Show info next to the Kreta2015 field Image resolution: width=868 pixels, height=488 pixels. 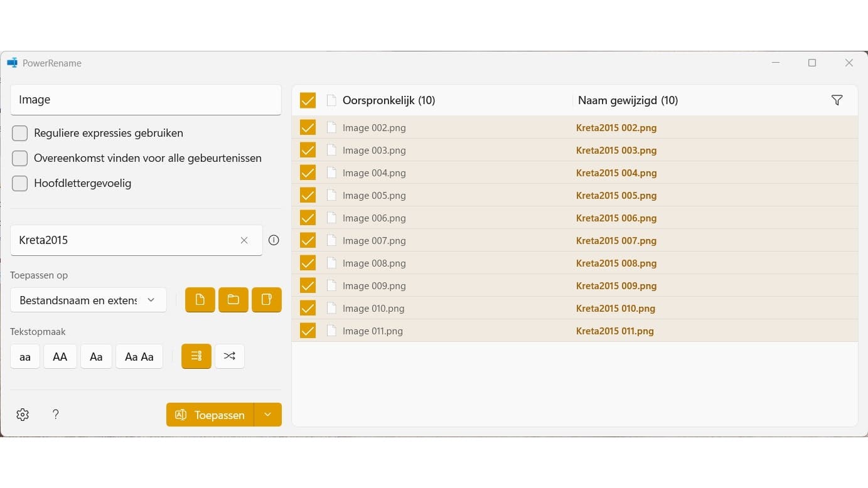[274, 240]
